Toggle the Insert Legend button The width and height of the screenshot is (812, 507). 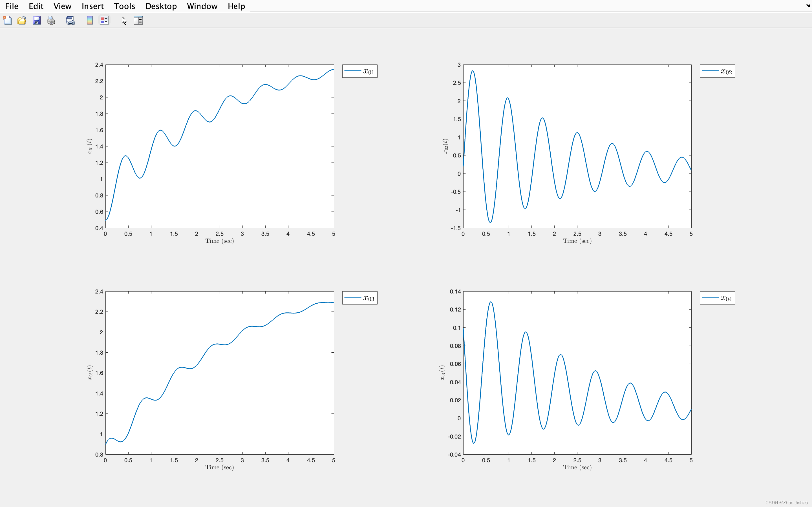coord(104,21)
